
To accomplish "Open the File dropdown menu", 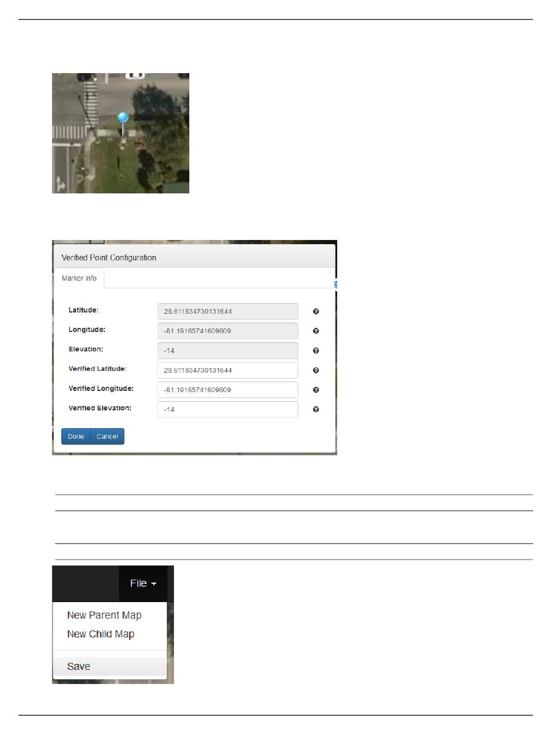I will pos(143,583).
